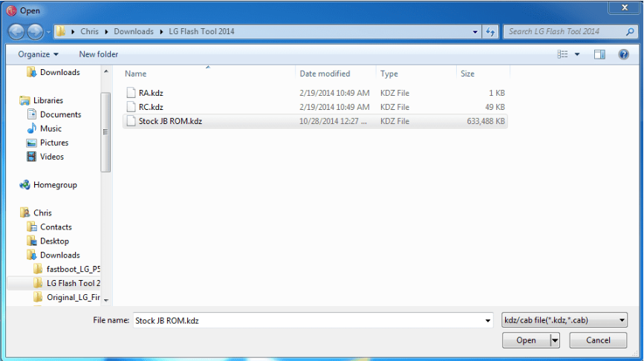The width and height of the screenshot is (644, 361).
Task: Open the kdz/cab file type dropdown
Action: [565, 320]
